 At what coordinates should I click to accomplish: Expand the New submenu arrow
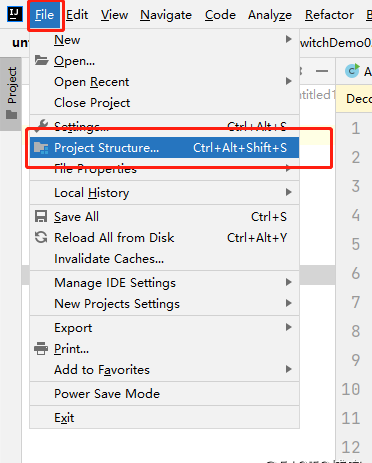pyautogui.click(x=288, y=39)
